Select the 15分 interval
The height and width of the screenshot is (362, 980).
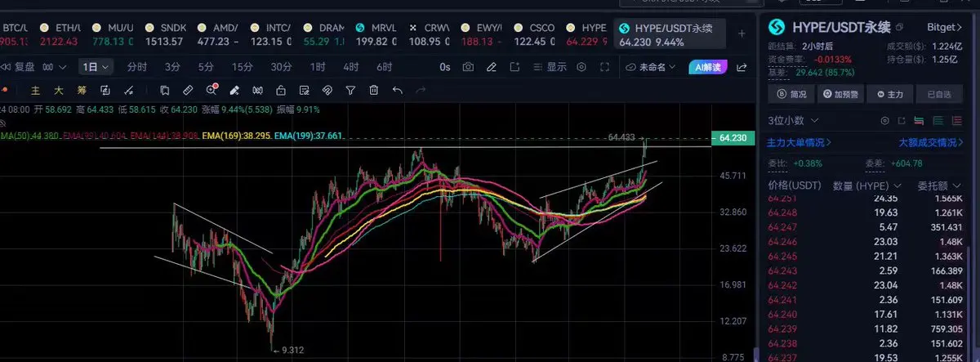(242, 67)
